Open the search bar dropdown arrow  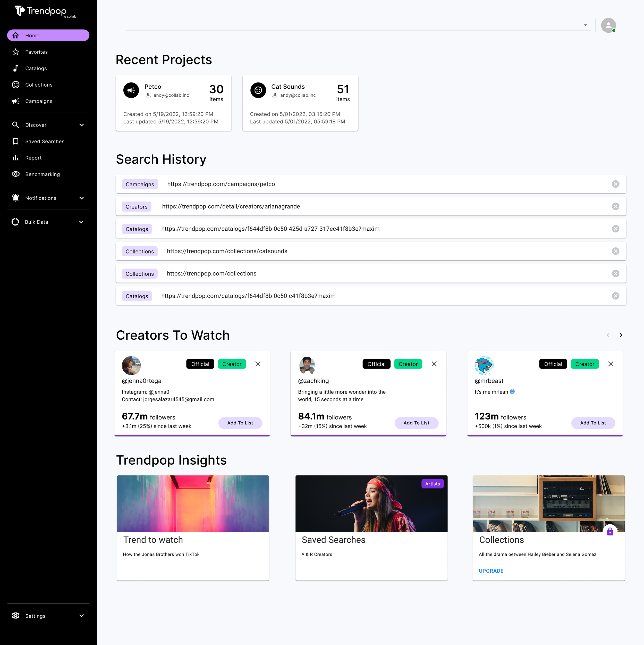pos(586,25)
